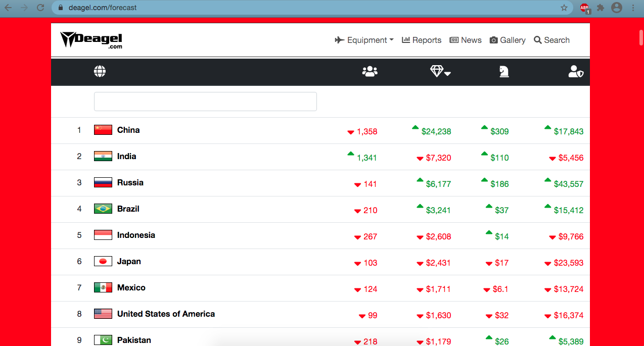This screenshot has width=644, height=346.
Task: Open the Pakistan country link
Action: click(x=134, y=340)
